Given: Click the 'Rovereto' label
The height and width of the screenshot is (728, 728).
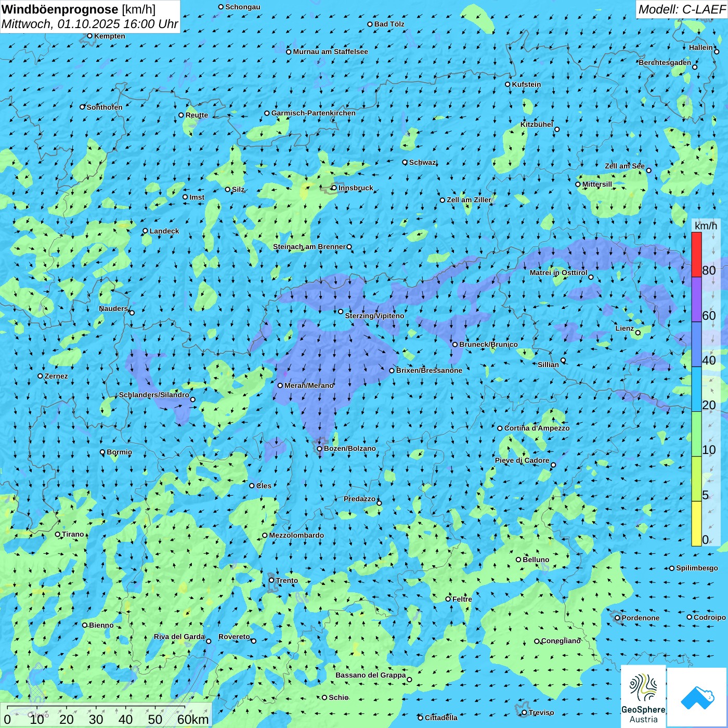Looking at the screenshot, I should (x=234, y=636).
